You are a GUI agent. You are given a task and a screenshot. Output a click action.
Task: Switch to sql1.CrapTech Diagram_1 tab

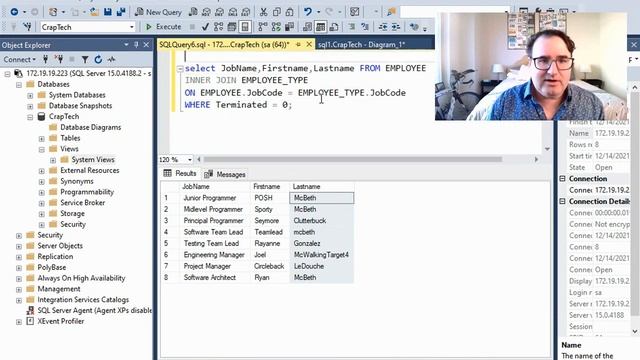[361, 44]
